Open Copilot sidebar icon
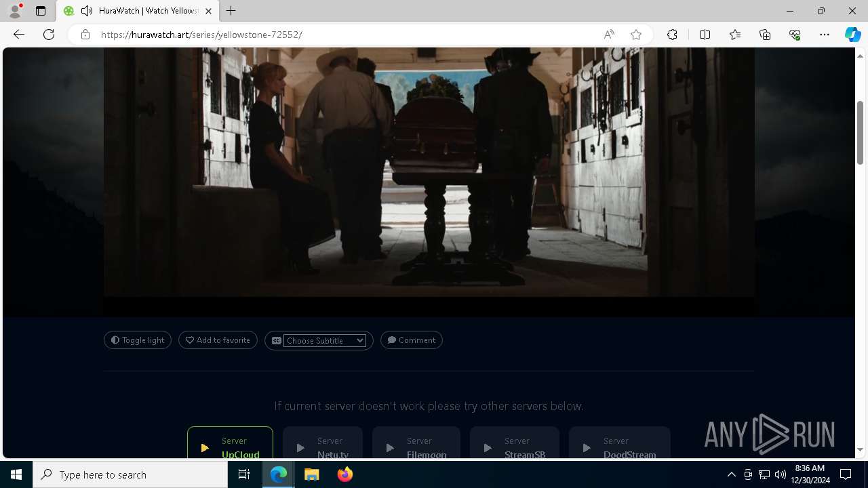Screen dimensions: 868x488 click(x=852, y=35)
